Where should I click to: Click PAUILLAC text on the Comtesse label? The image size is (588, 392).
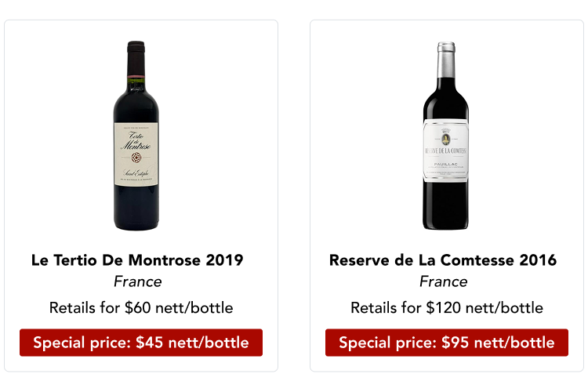click(446, 165)
